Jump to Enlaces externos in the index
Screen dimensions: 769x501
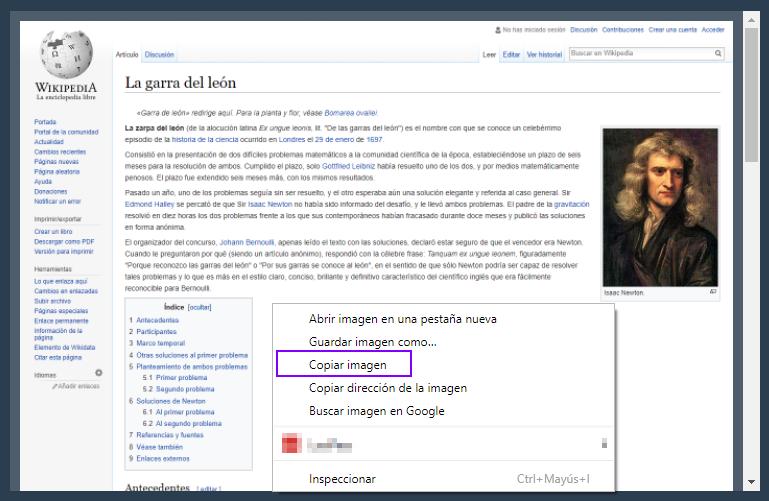click(163, 458)
